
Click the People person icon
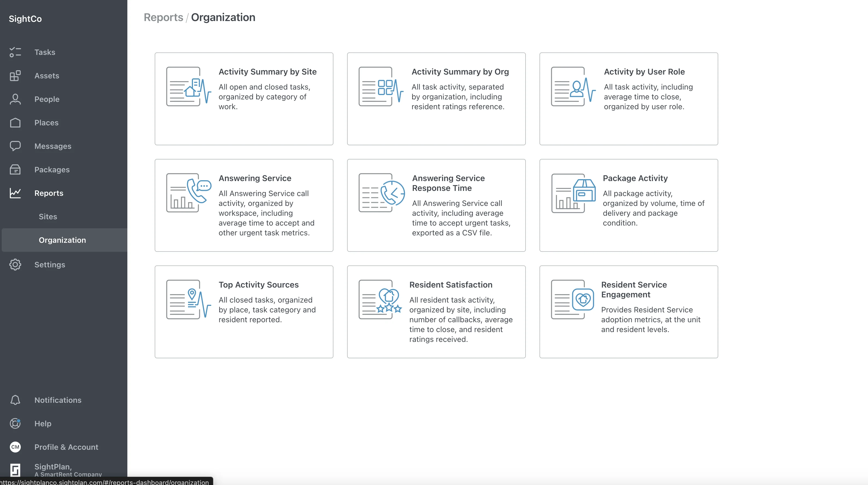tap(15, 99)
